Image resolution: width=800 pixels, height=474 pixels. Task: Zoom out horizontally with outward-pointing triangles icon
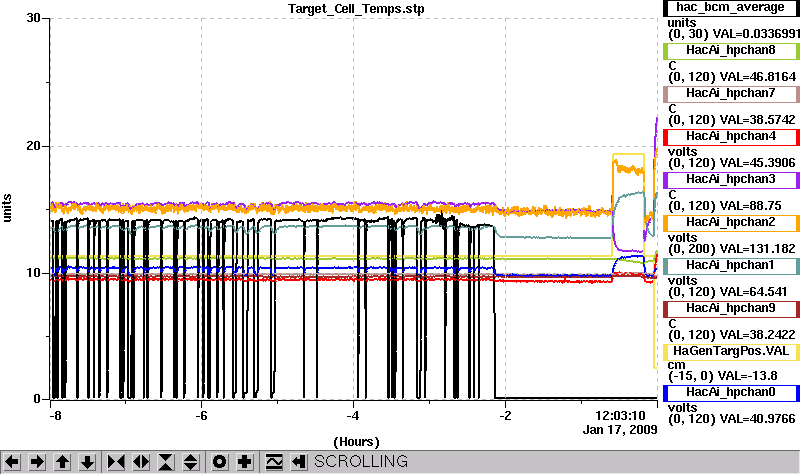[x=141, y=462]
